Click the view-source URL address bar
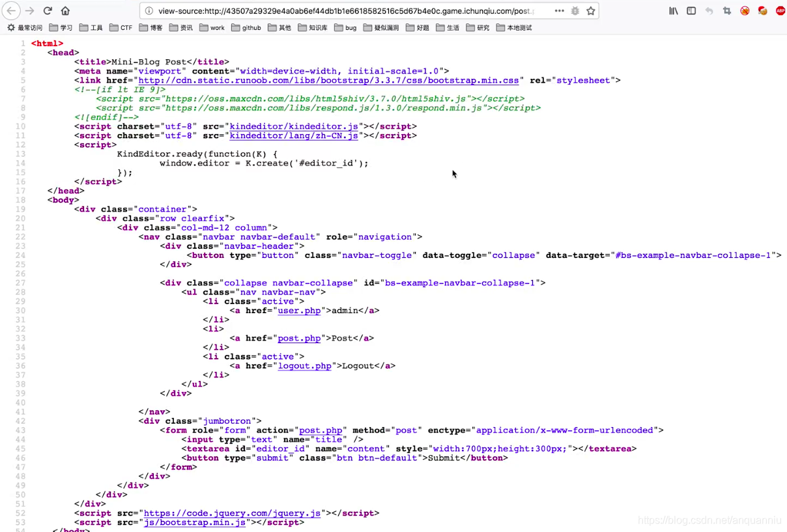Viewport: 787px width, 532px height. 345,10
